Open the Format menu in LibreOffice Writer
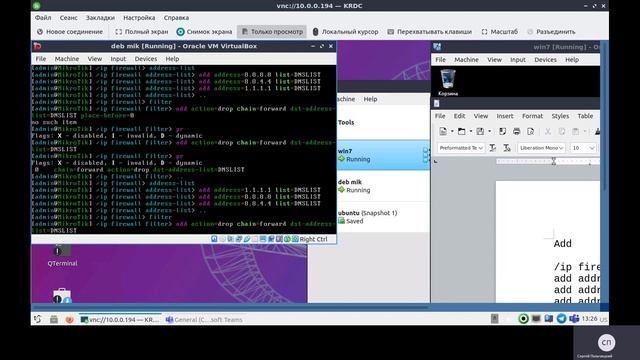The width and height of the screenshot is (640, 360). (x=532, y=116)
